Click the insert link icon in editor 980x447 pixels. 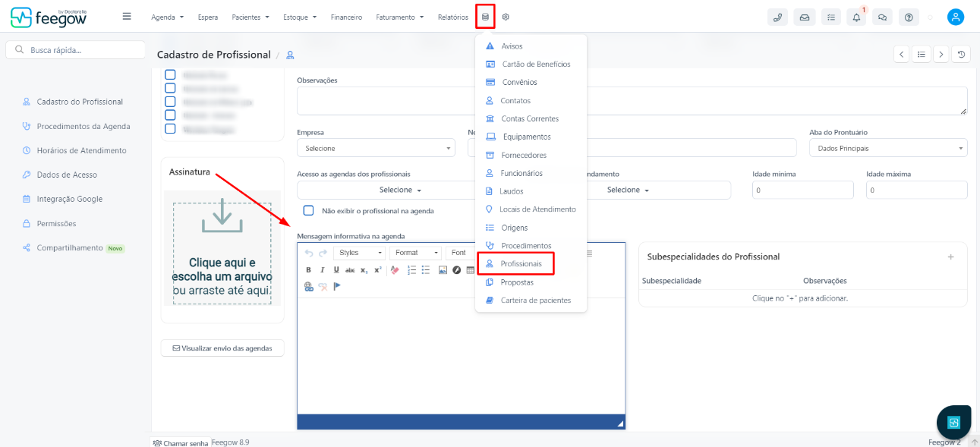click(x=308, y=287)
